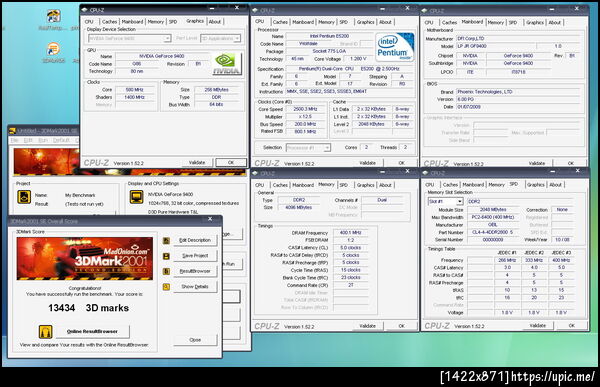Viewport: 600px width, 387px height.
Task: Click the yellow icon beside Online ResultBrowser
Action: (x=45, y=331)
